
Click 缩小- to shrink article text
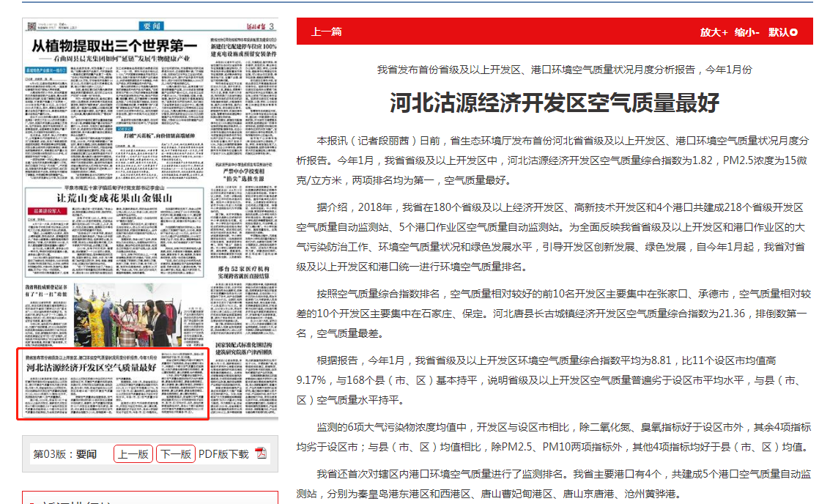pos(747,32)
